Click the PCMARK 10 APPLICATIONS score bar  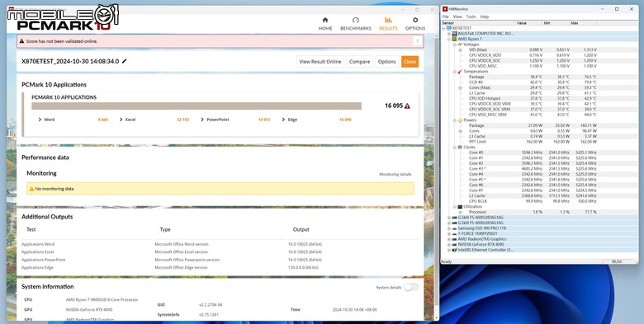[x=197, y=106]
